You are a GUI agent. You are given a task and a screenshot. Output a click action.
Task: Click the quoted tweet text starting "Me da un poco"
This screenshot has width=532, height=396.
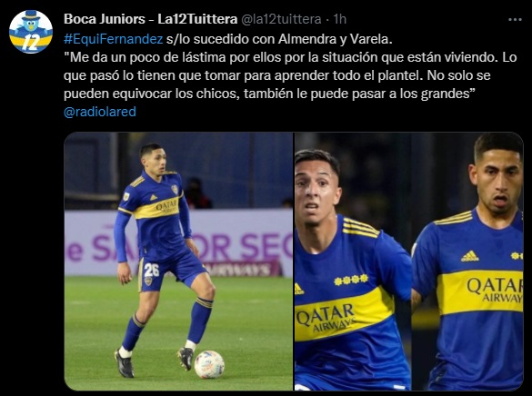[290, 75]
